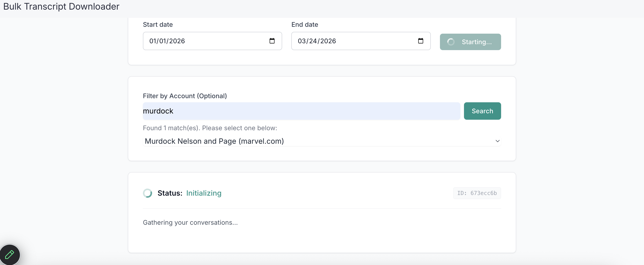Select the day 24 in the End date

coord(313,41)
